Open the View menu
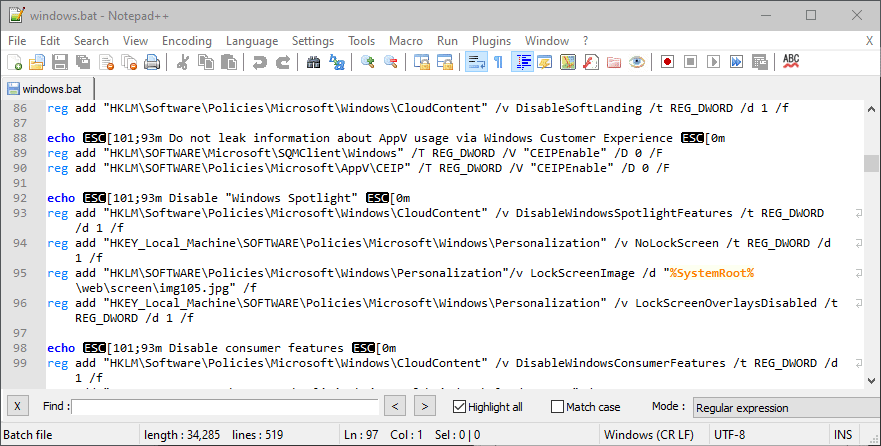Screen dimensions: 881x446 coord(135,41)
